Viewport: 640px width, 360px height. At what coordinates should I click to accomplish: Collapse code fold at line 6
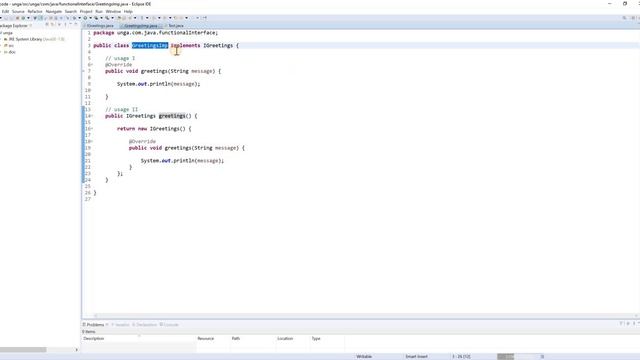tap(91, 64)
